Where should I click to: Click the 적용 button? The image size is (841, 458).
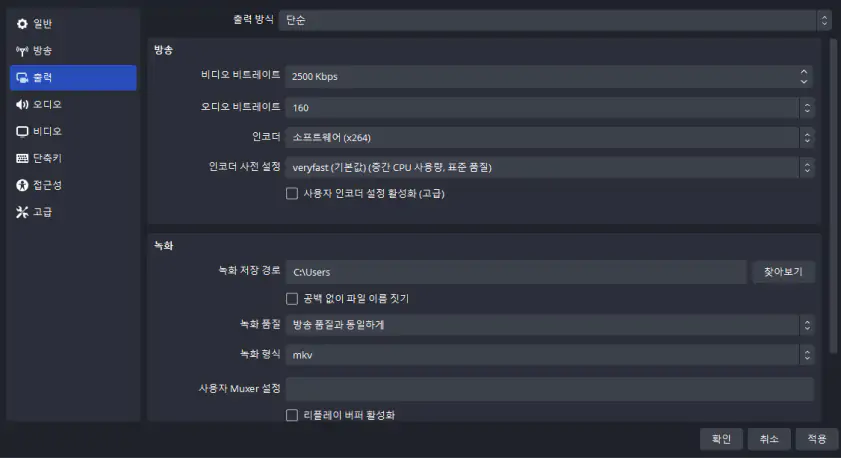(x=817, y=439)
